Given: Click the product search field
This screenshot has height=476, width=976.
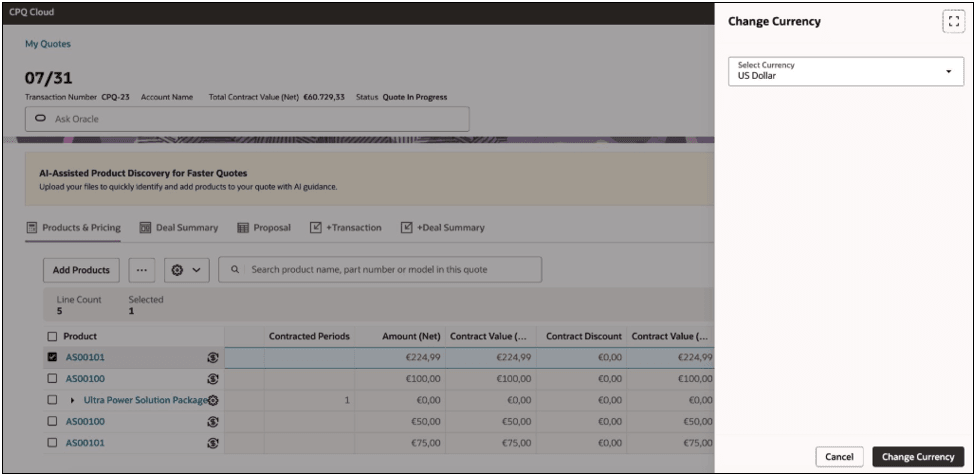Looking at the screenshot, I should (380, 269).
